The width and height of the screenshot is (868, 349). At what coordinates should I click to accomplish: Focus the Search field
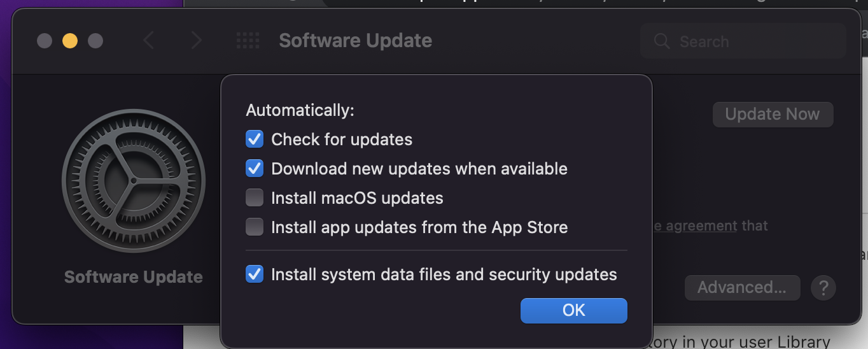click(x=743, y=41)
